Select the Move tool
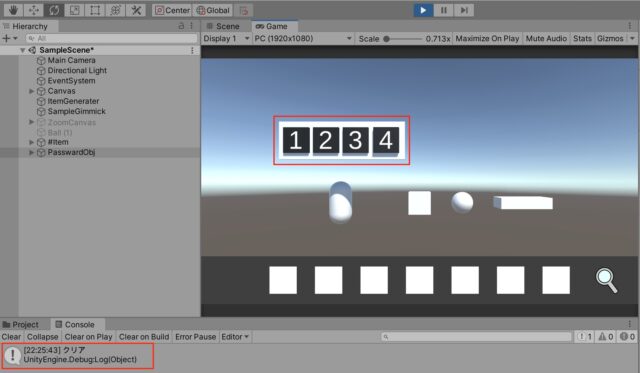The width and height of the screenshot is (640, 373). (x=34, y=10)
